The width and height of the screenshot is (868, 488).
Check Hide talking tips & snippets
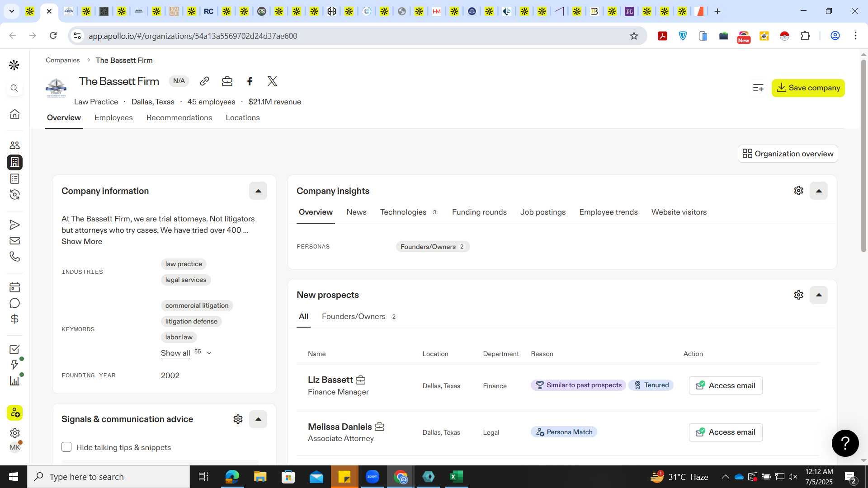(x=66, y=447)
